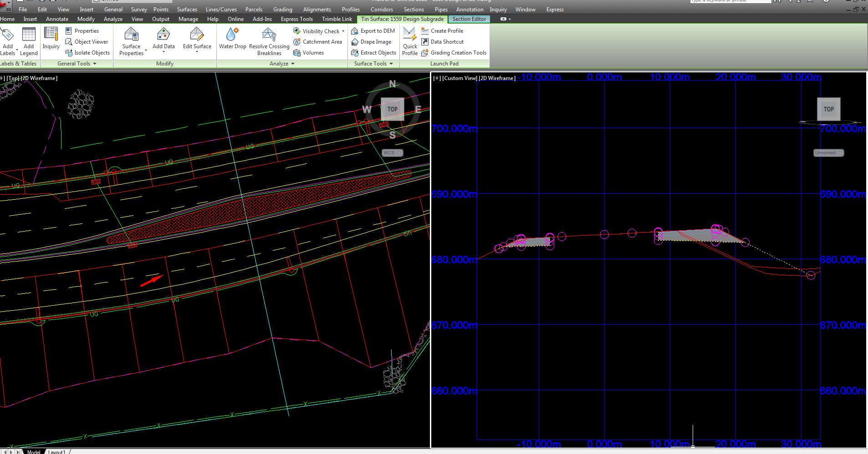Click Isolate Objects tool
The height and width of the screenshot is (454, 868).
point(87,53)
